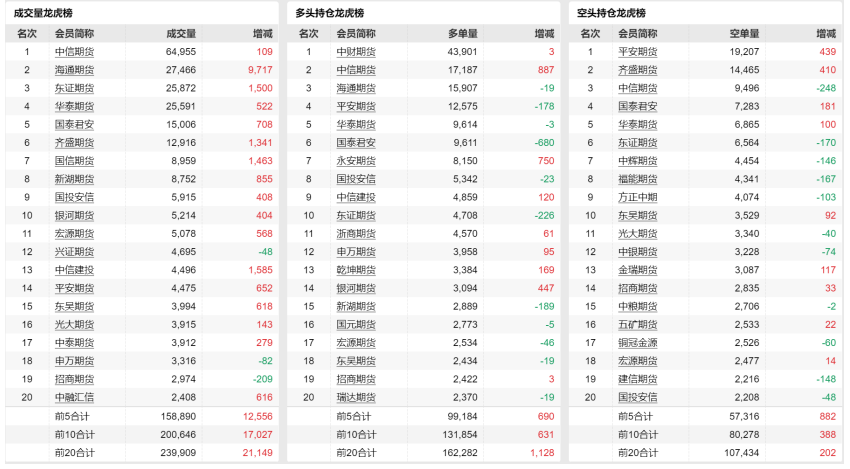Click the 中银期货 member link
Image resolution: width=850 pixels, height=469 pixels.
click(638, 252)
